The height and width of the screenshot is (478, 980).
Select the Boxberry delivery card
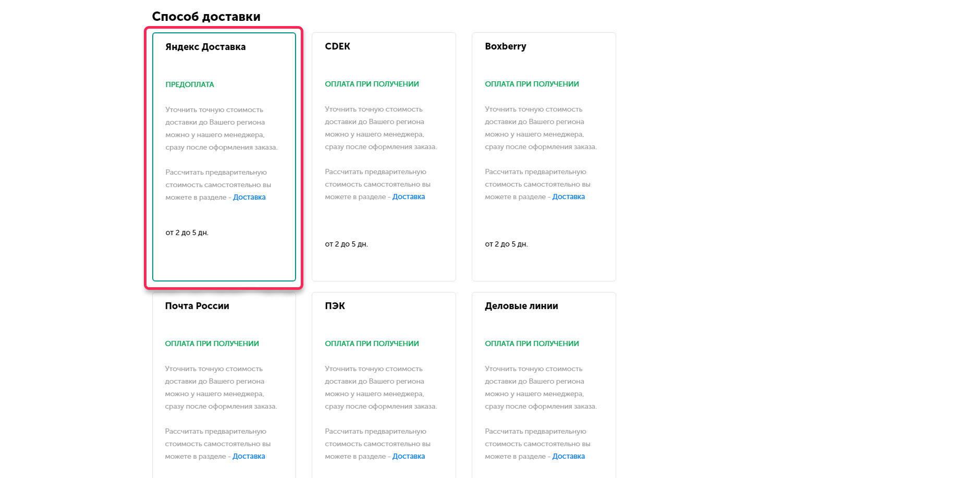click(x=544, y=157)
